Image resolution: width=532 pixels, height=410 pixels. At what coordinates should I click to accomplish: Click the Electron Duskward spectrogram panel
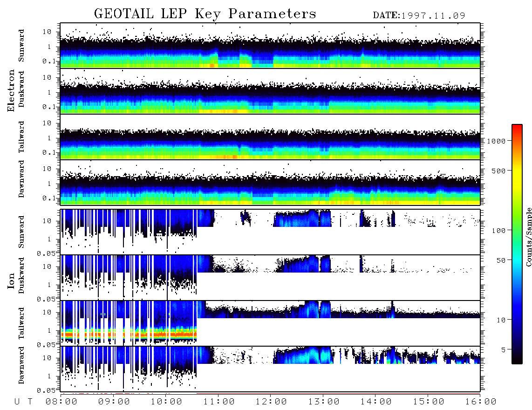(x=270, y=91)
